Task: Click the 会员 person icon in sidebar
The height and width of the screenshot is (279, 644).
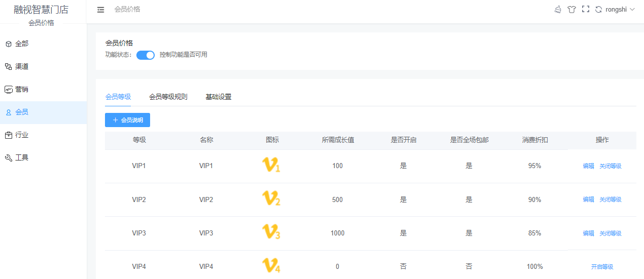Action: (x=9, y=112)
